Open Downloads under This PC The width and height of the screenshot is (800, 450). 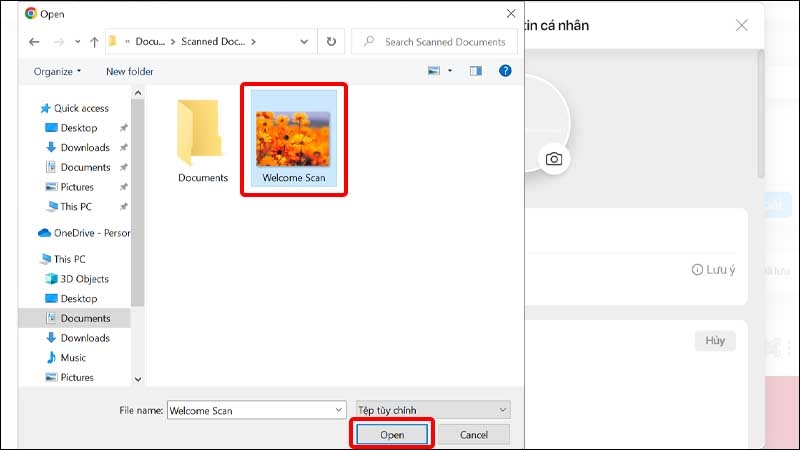coord(78,338)
